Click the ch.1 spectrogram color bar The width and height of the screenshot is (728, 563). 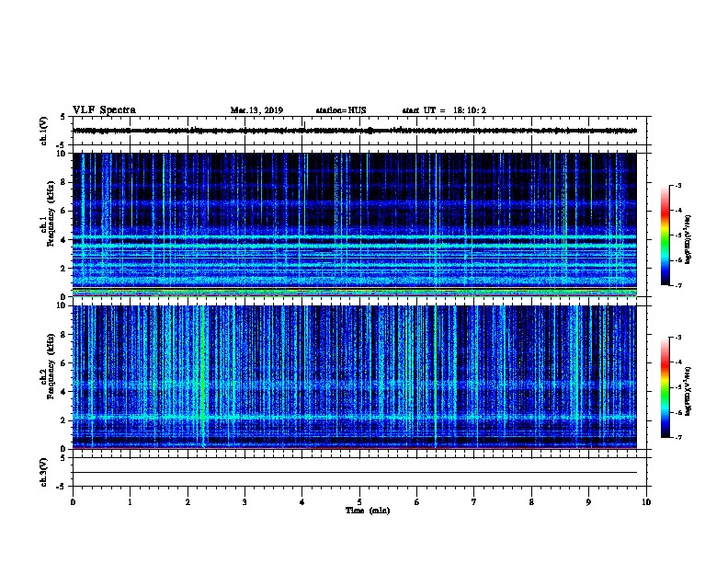[665, 236]
